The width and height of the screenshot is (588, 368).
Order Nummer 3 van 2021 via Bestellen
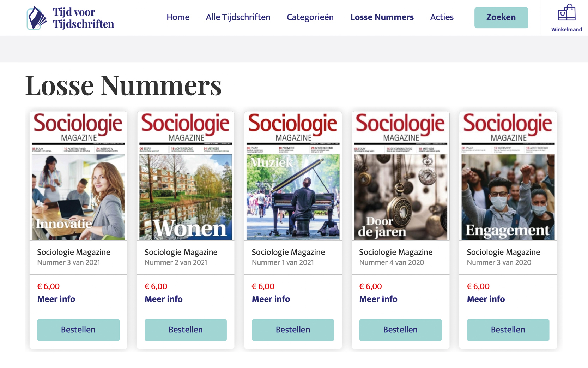point(78,330)
